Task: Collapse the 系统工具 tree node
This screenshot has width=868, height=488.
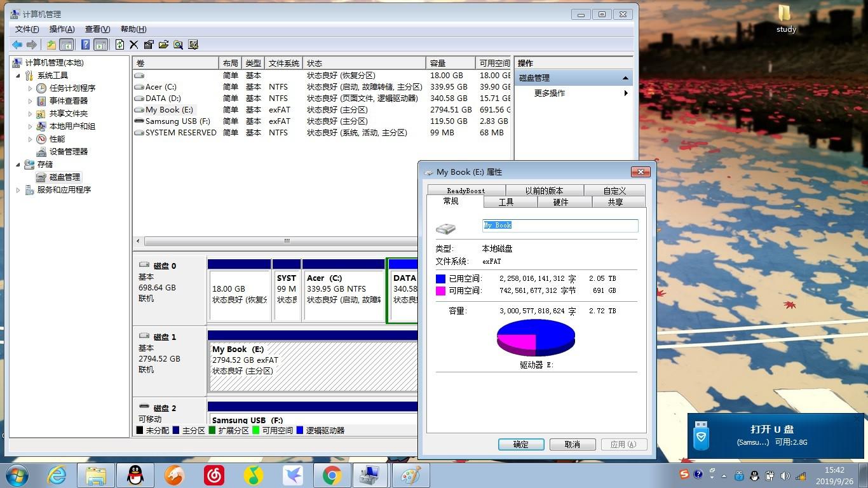Action: 19,75
